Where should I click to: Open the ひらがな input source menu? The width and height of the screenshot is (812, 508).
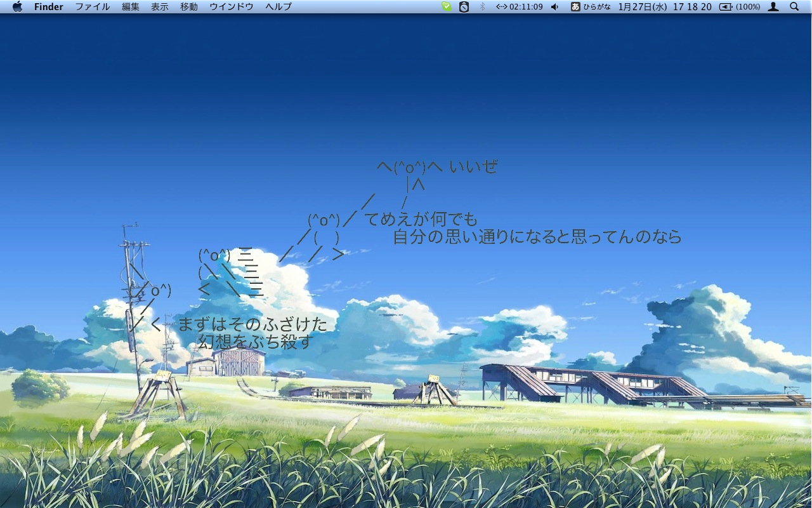click(x=590, y=7)
